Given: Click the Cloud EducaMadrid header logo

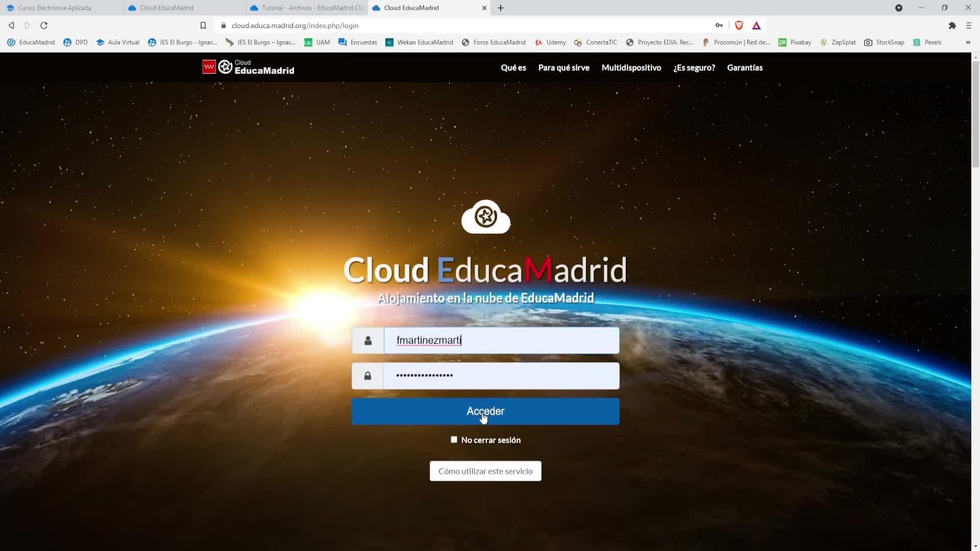Looking at the screenshot, I should coord(249,67).
